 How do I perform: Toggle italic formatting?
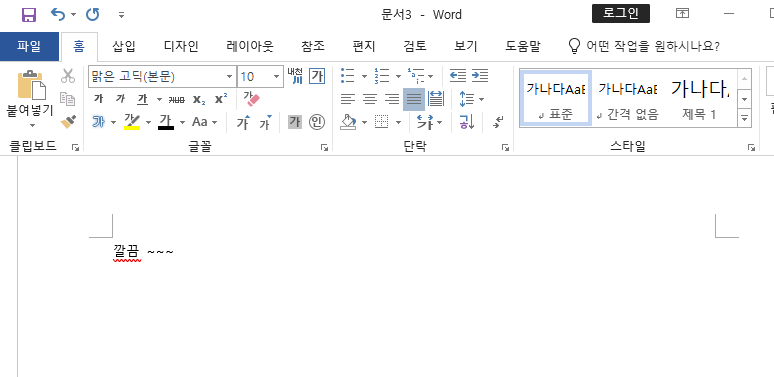tap(120, 99)
